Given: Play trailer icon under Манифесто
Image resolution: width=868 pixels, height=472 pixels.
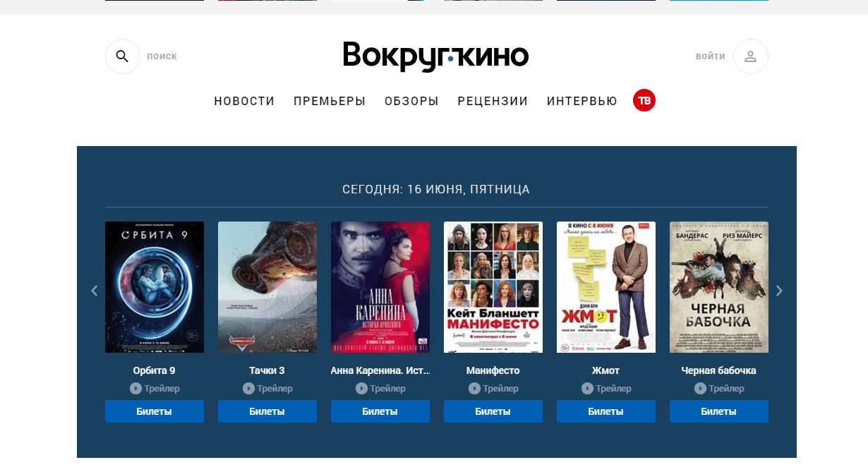Looking at the screenshot, I should click(474, 389).
